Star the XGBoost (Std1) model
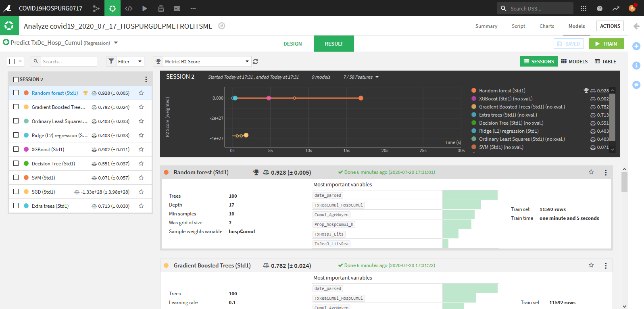Image resolution: width=644 pixels, height=309 pixels. click(x=141, y=150)
